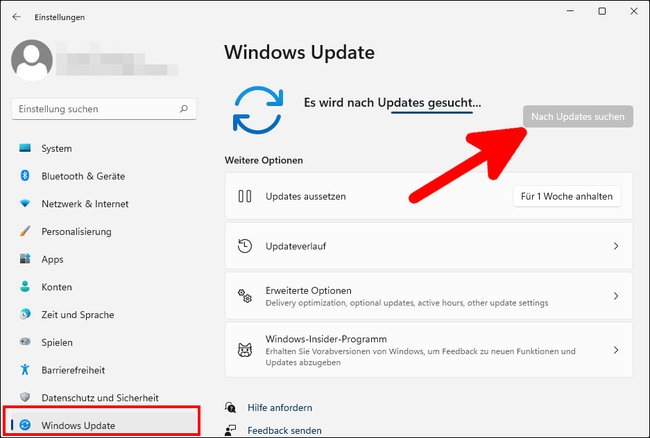Open Datenschutz und Sicherheit settings

pyautogui.click(x=104, y=398)
